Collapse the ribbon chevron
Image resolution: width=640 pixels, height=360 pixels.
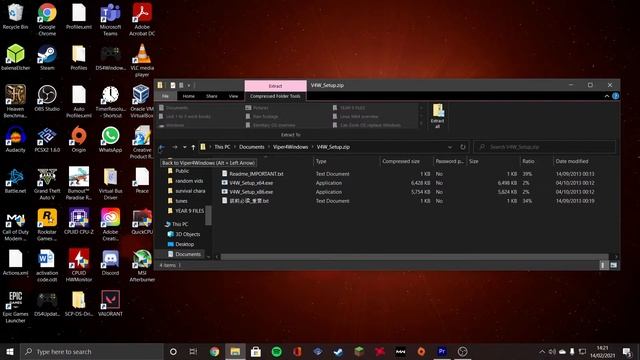pos(607,96)
